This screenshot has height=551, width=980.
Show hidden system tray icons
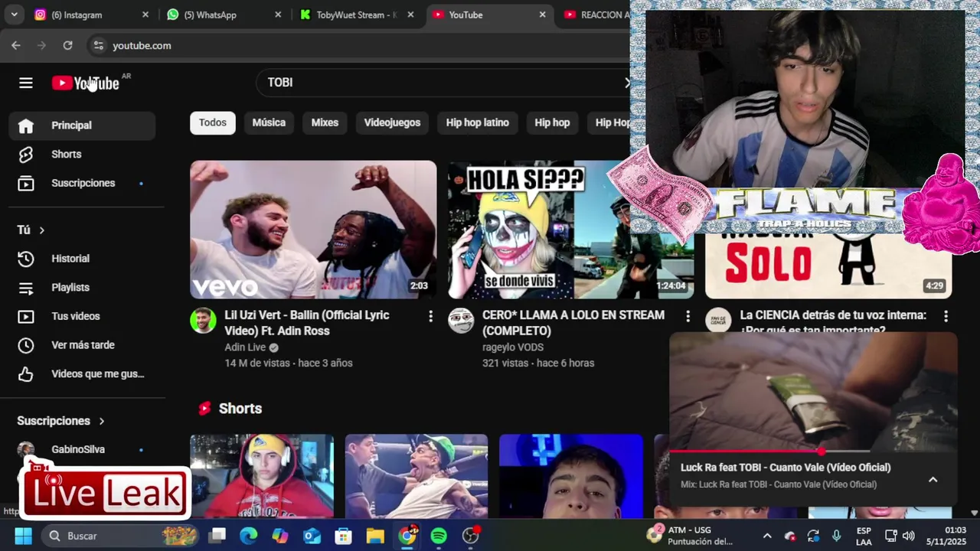click(767, 536)
